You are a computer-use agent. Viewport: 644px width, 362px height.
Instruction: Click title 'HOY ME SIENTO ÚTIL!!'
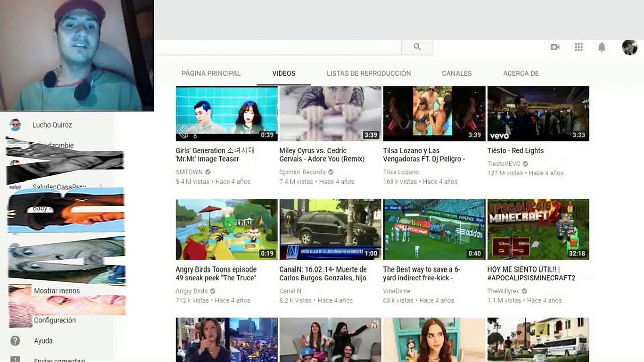tap(531, 274)
